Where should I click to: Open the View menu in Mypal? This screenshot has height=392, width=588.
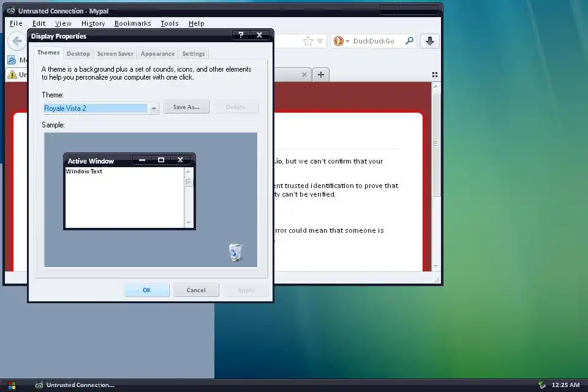pyautogui.click(x=63, y=23)
